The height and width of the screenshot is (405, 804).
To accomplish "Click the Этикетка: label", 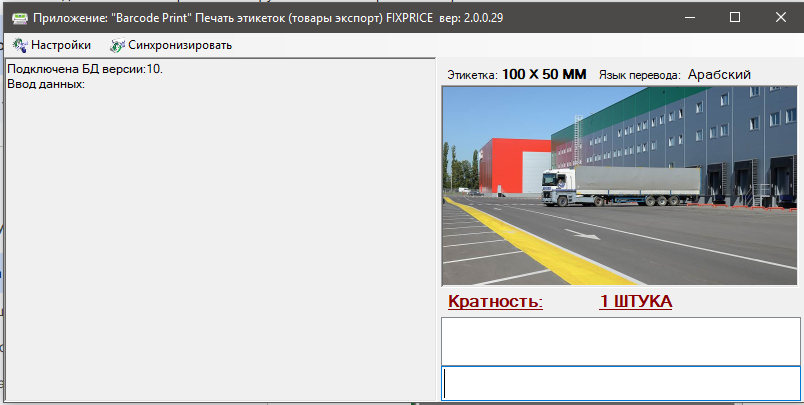I will coord(472,75).
